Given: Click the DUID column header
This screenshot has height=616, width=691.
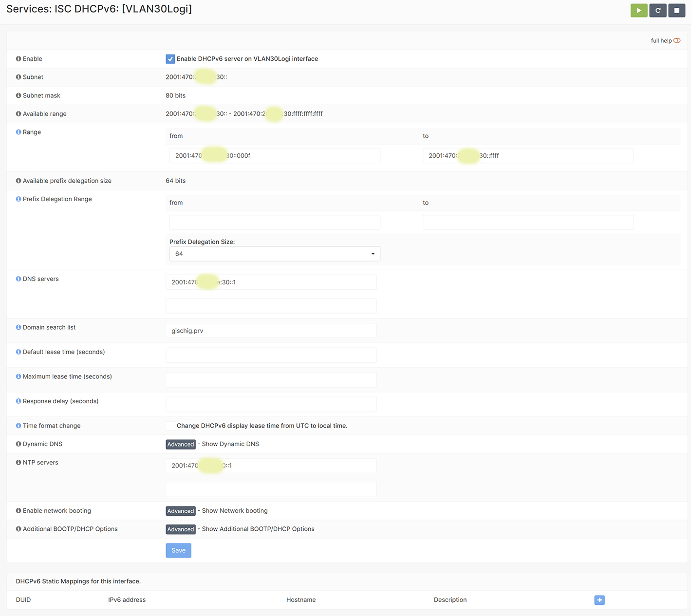Looking at the screenshot, I should pos(23,600).
